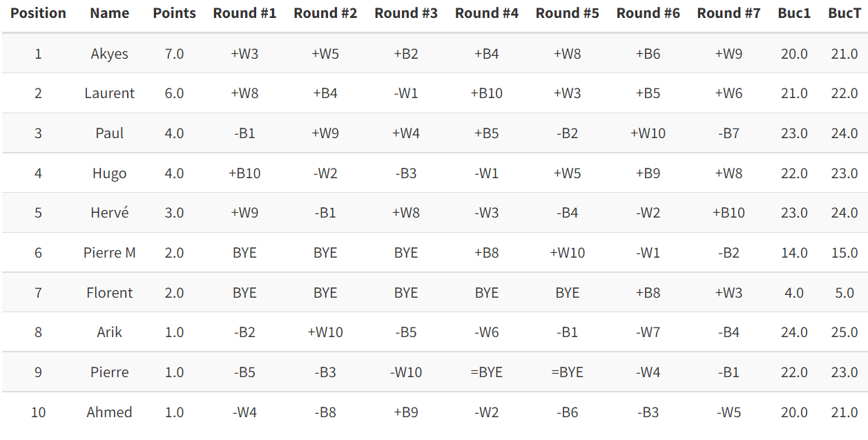Select the BucT column header
The width and height of the screenshot is (868, 440).
coord(845,13)
